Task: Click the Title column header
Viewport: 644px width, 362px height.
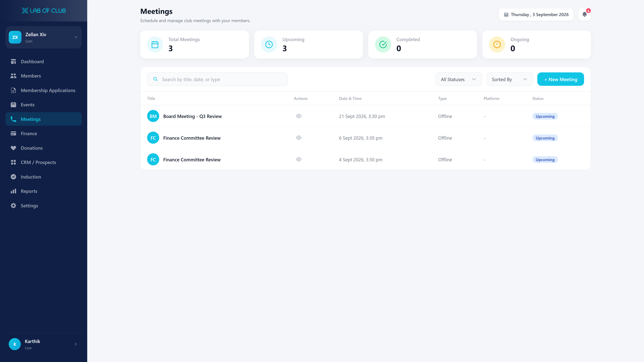Action: pos(151,98)
